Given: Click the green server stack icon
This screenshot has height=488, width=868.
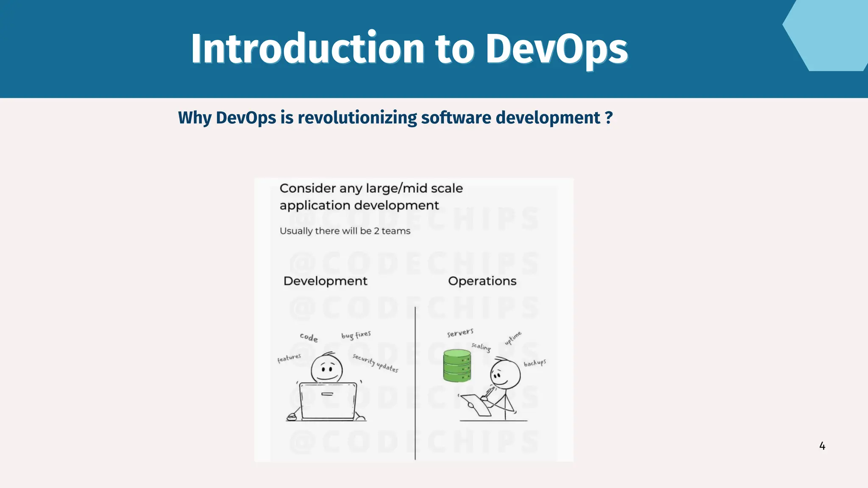Looking at the screenshot, I should (x=457, y=366).
